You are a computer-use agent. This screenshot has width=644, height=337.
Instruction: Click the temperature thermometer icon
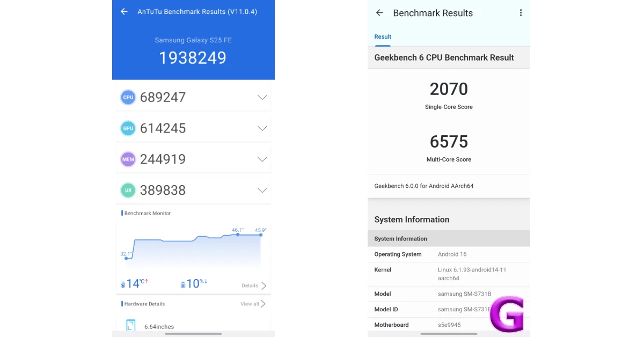[124, 283]
